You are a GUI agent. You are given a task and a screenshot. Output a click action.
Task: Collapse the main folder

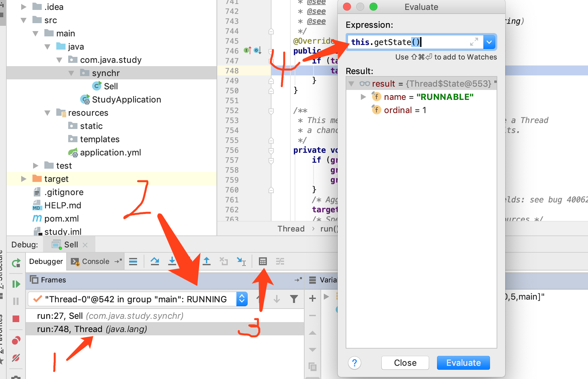tap(35, 33)
